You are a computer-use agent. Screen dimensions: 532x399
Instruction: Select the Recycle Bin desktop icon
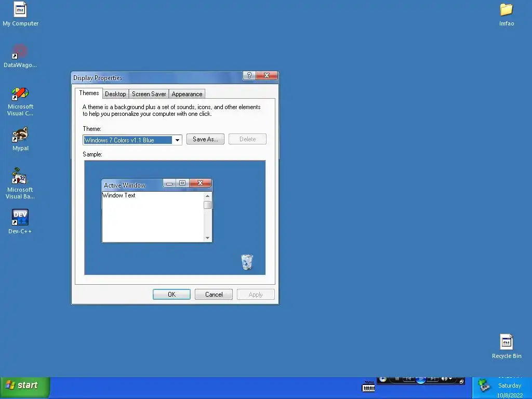pos(507,347)
